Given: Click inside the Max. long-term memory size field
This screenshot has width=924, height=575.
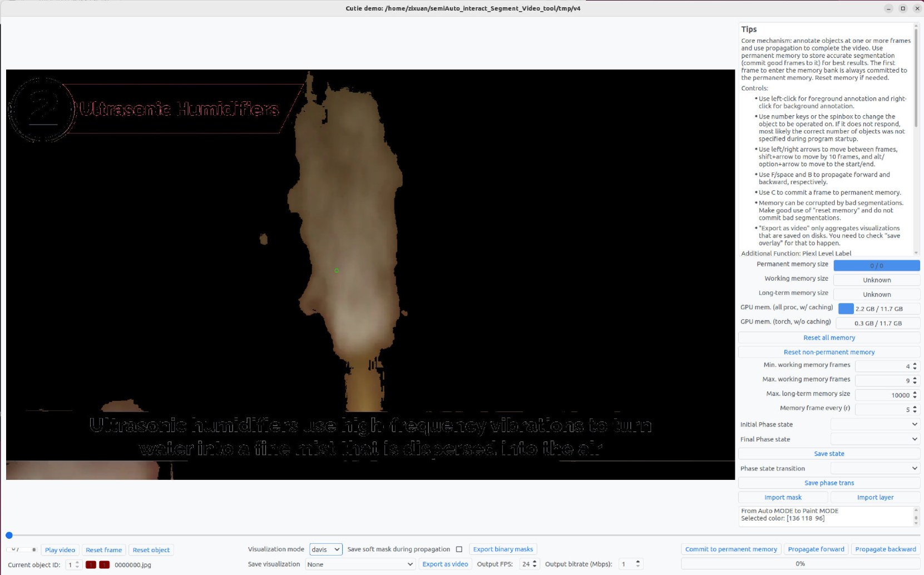Looking at the screenshot, I should [x=882, y=395].
